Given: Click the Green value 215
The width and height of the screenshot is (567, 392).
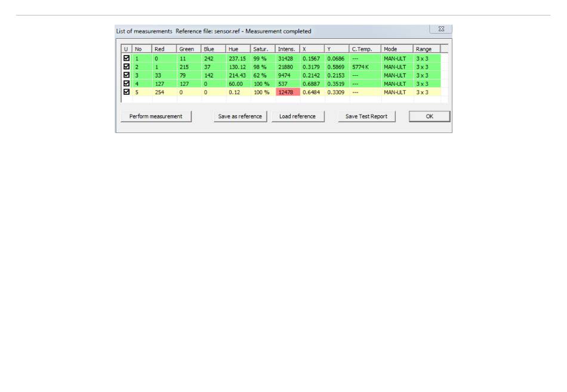Looking at the screenshot, I should point(184,67).
